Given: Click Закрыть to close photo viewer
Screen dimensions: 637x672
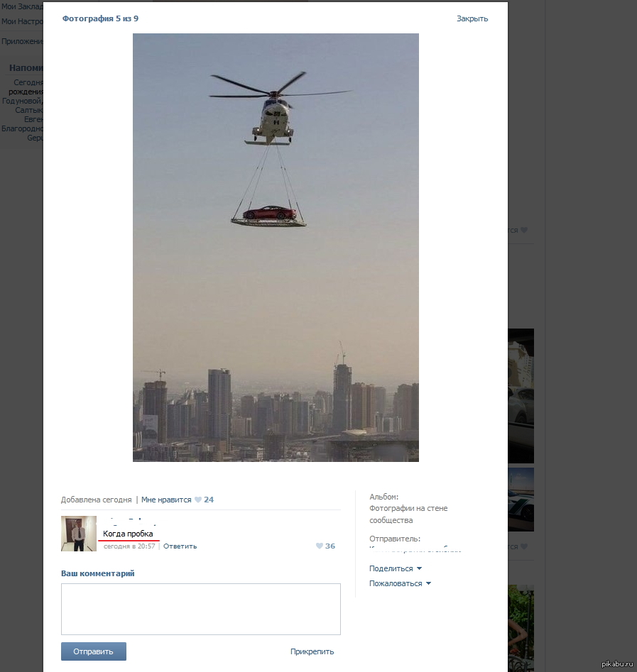Looking at the screenshot, I should point(472,18).
